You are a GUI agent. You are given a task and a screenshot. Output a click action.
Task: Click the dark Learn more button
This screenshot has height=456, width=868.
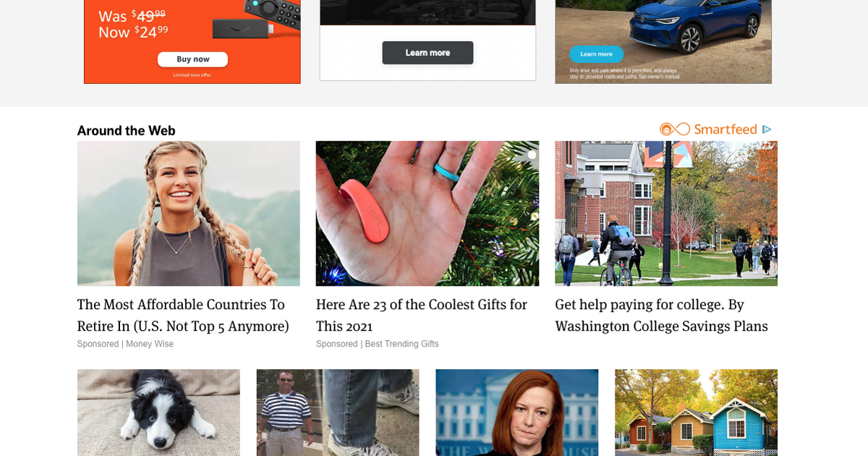(x=427, y=53)
